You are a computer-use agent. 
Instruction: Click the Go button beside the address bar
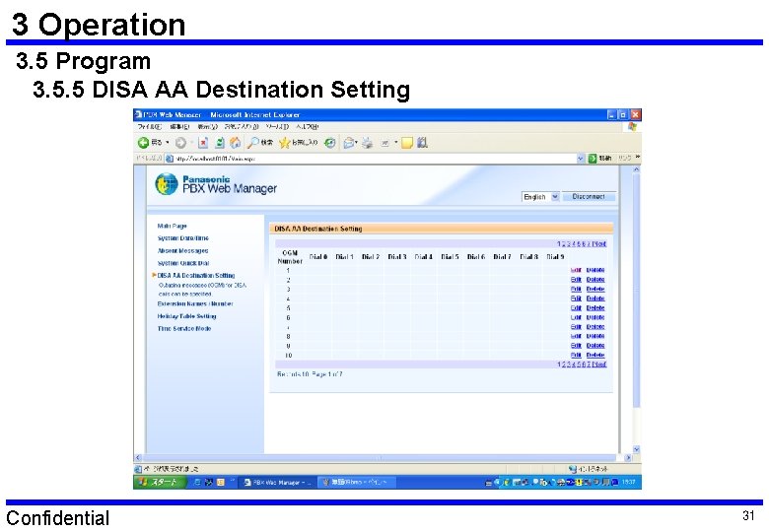599,159
